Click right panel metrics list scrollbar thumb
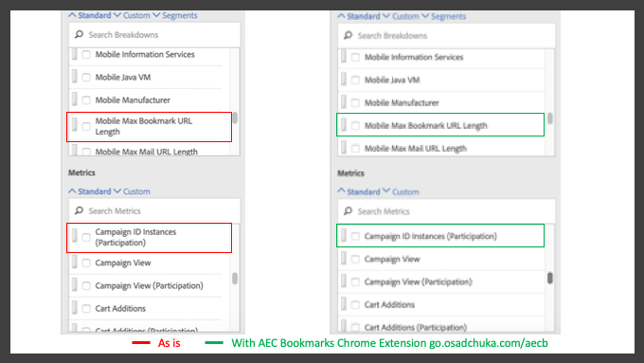Viewport: 644px width, 363px height. [x=550, y=278]
